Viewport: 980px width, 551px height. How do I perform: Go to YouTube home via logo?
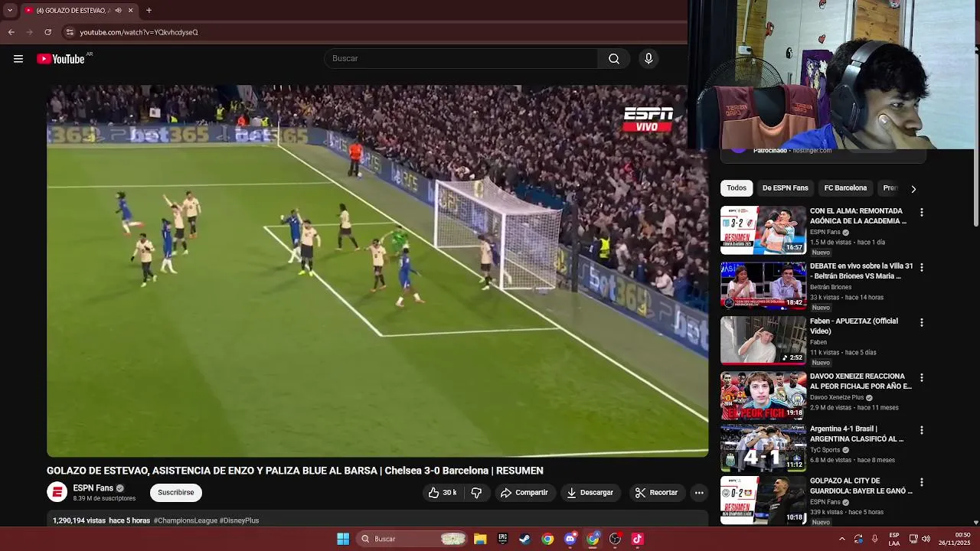pyautogui.click(x=61, y=59)
